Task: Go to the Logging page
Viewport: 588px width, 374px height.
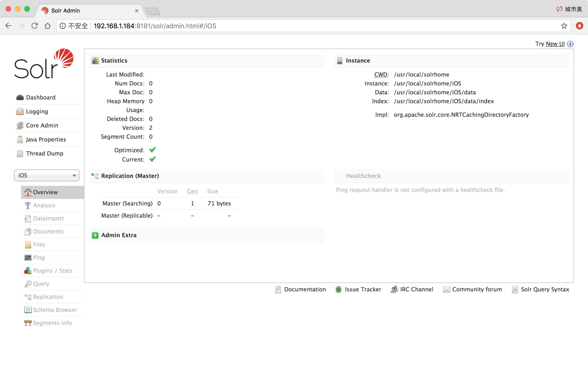Action: [x=37, y=112]
